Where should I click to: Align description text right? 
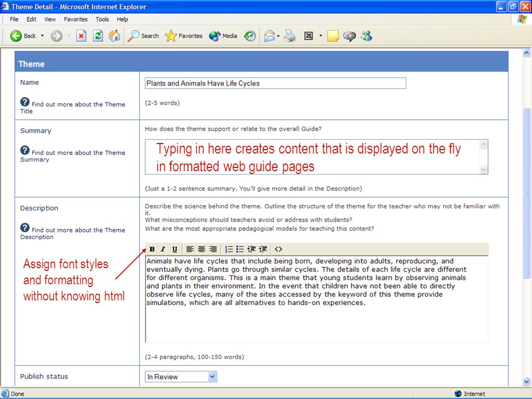pyautogui.click(x=213, y=249)
